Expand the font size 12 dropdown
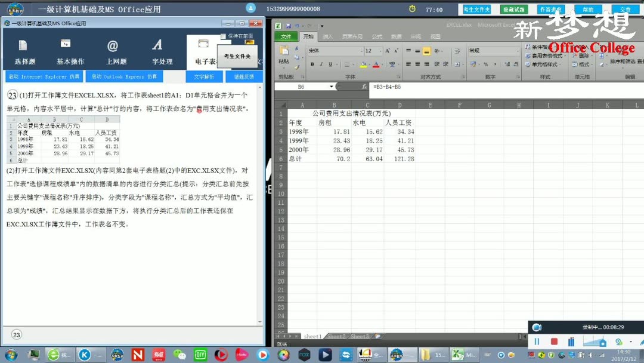The height and width of the screenshot is (363, 644). click(x=379, y=50)
